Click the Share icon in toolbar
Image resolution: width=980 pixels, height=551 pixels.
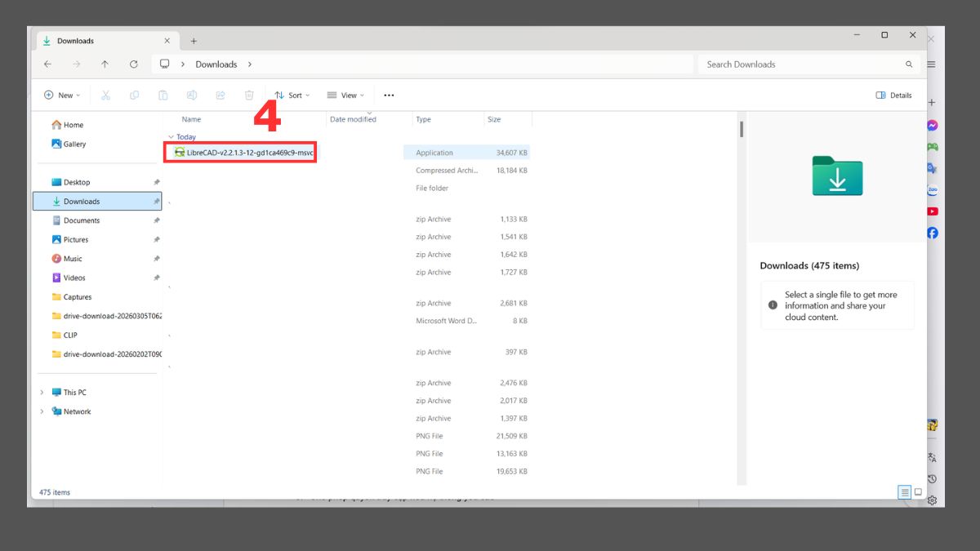tap(220, 96)
